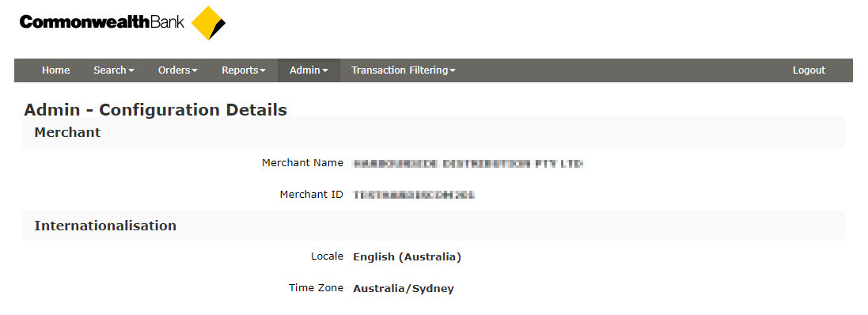Expand the Orders dropdown arrow
Screen dimensions: 868x315
[195, 71]
